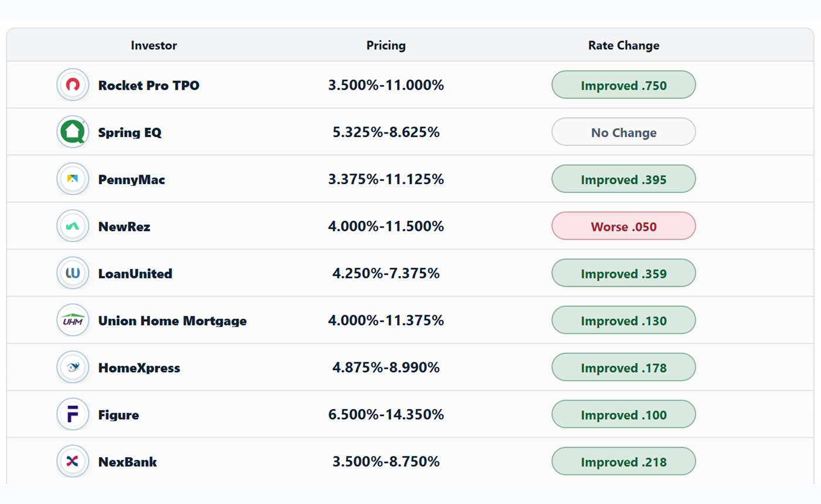Click the Rocket Pro TPO logo icon
821x504 pixels.
click(x=73, y=85)
